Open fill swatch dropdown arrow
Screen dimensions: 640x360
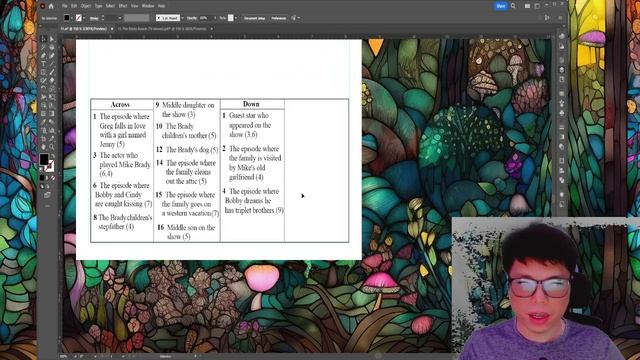click(72, 18)
